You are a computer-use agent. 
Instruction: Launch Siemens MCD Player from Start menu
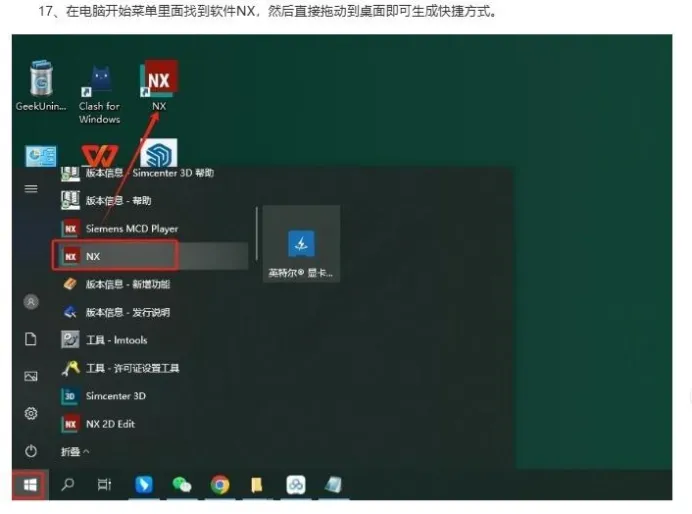click(120, 229)
